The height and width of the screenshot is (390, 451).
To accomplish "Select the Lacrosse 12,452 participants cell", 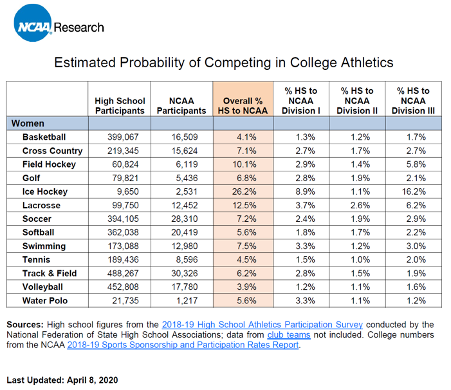I will pos(182,205).
